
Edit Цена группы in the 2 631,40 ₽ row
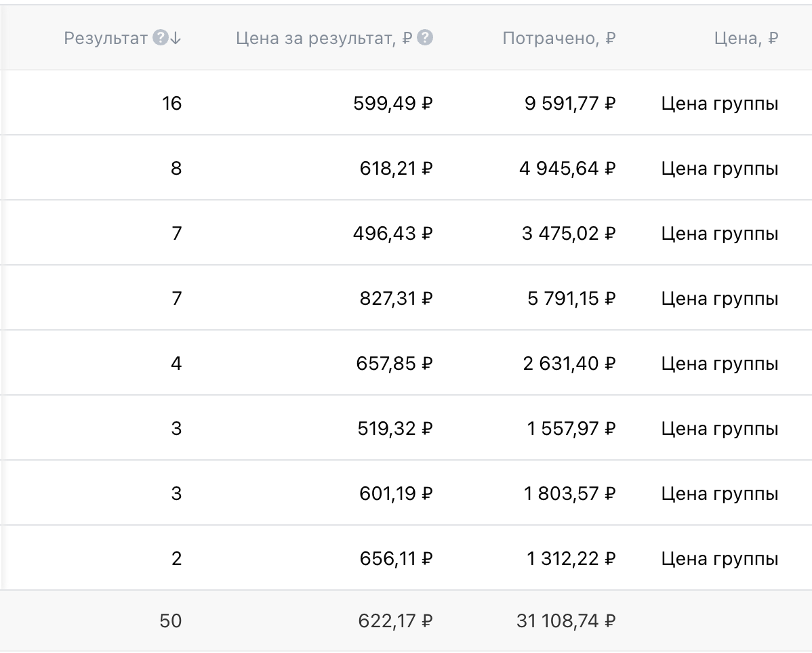[719, 364]
